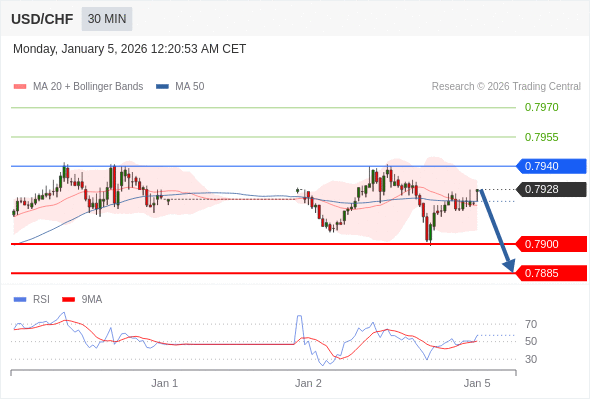This screenshot has width=590, height=400.
Task: Click the red 0.7900 support price tag
Action: pyautogui.click(x=551, y=244)
